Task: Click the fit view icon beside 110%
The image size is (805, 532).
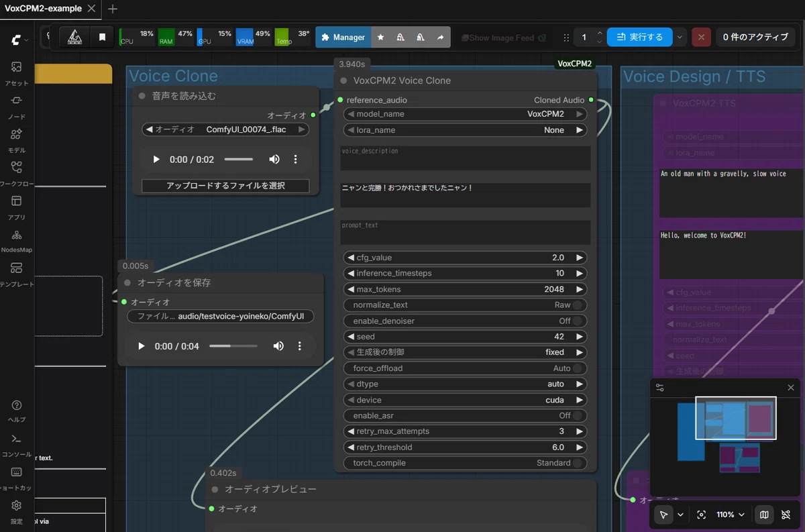Action: click(x=702, y=515)
